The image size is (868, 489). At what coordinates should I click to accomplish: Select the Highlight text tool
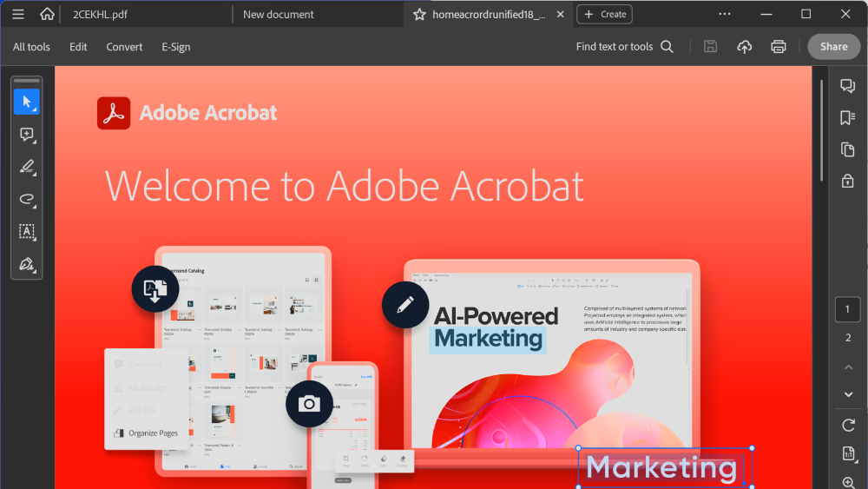[x=27, y=167]
